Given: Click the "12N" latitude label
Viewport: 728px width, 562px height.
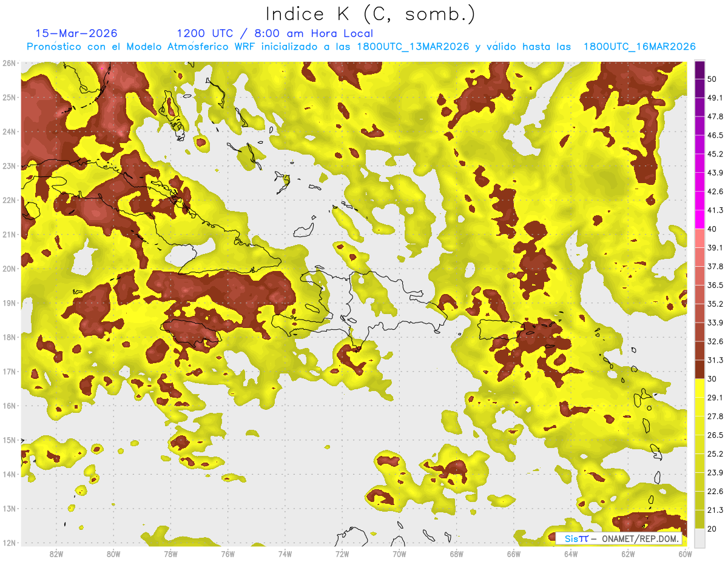Looking at the screenshot, I should [8, 543].
